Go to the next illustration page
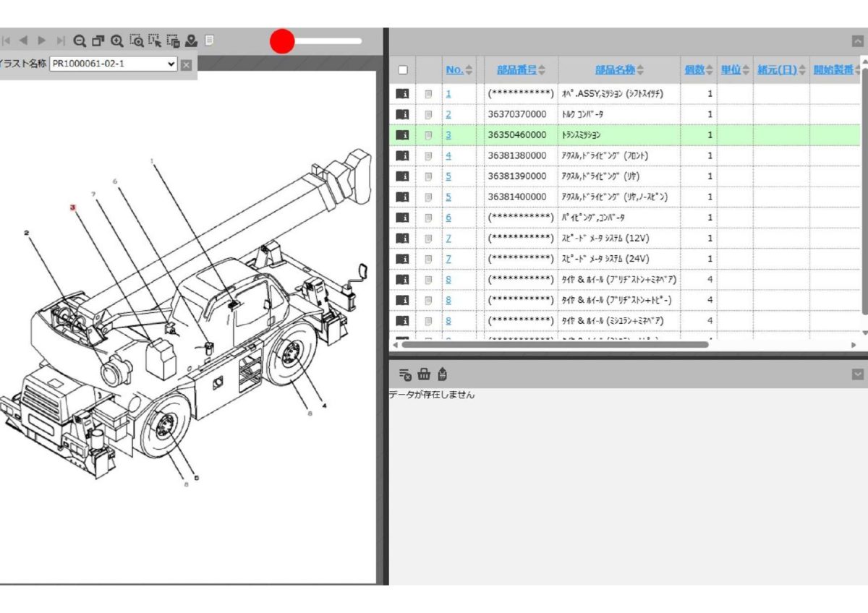Viewport: 868px width, 613px height. click(42, 40)
